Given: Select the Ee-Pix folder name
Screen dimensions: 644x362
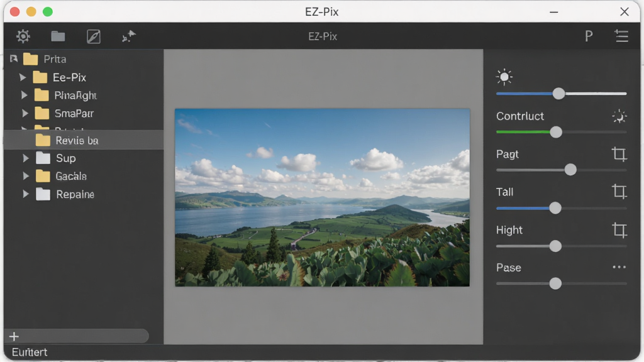Looking at the screenshot, I should coord(69,77).
